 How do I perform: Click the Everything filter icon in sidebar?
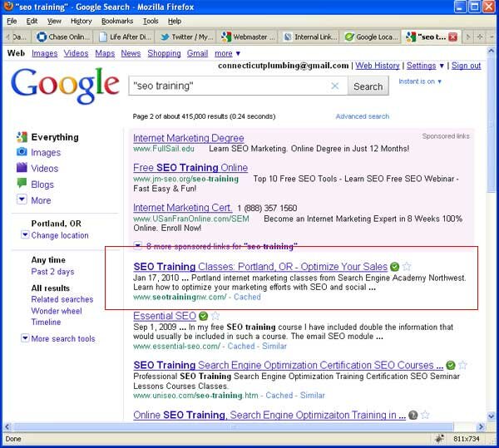[x=22, y=137]
